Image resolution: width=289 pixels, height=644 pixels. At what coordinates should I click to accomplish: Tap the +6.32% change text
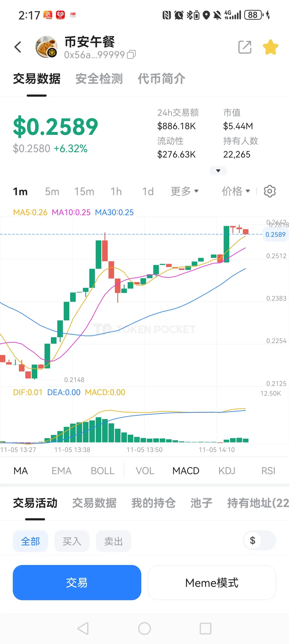(71, 149)
